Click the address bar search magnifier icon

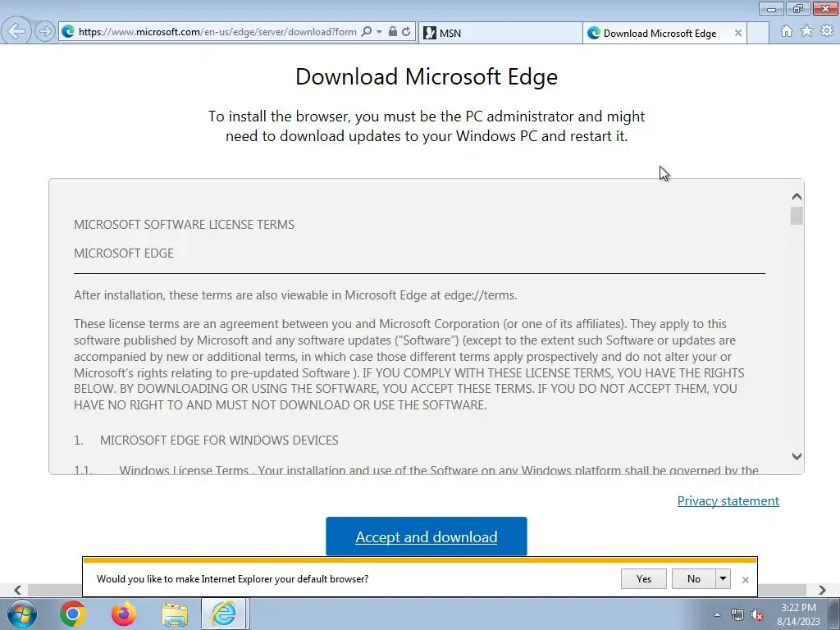pyautogui.click(x=367, y=32)
